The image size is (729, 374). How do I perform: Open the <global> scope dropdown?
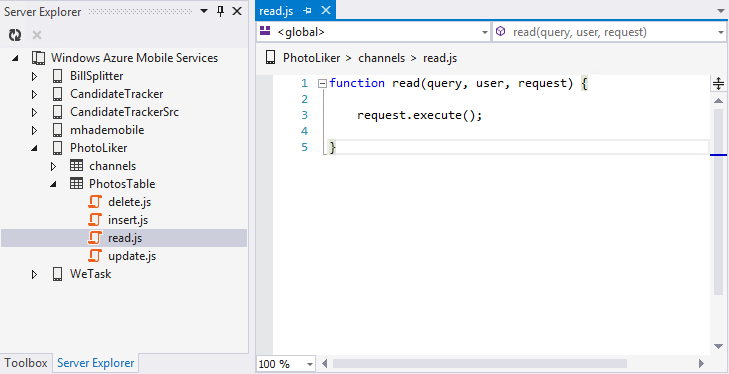tap(485, 33)
